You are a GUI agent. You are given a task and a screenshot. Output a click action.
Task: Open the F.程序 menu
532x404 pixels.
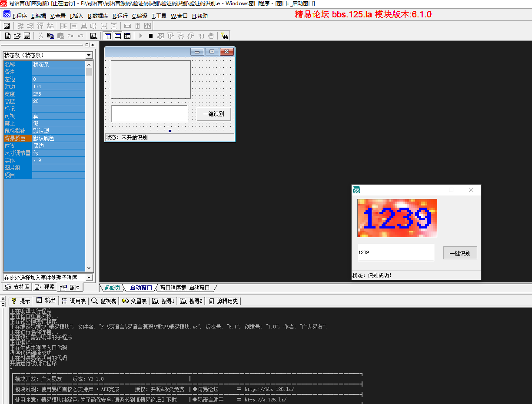click(x=20, y=16)
